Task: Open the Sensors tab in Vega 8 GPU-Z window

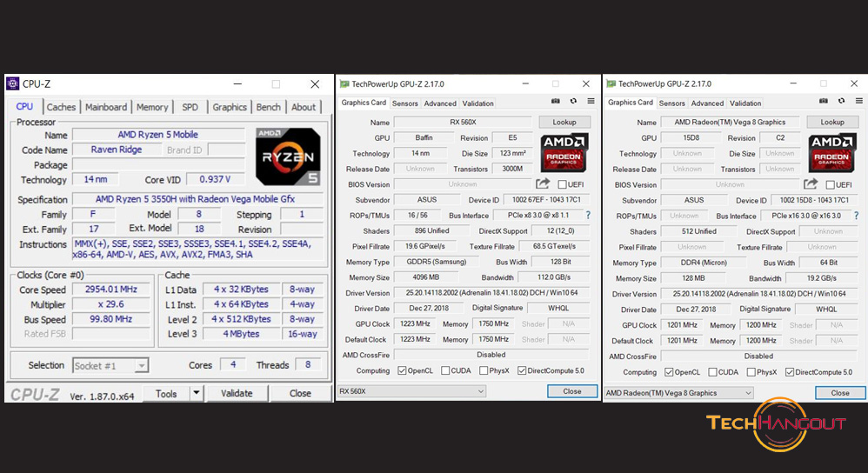Action: (x=672, y=103)
